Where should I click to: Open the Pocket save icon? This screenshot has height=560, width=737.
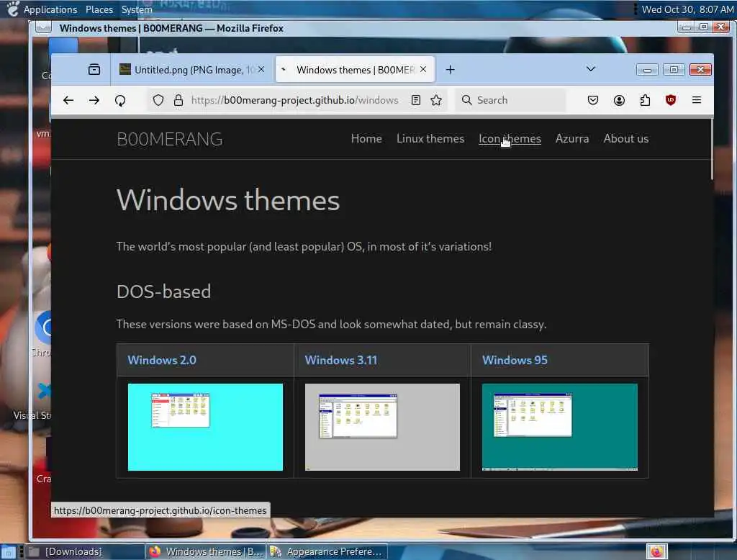click(x=593, y=100)
